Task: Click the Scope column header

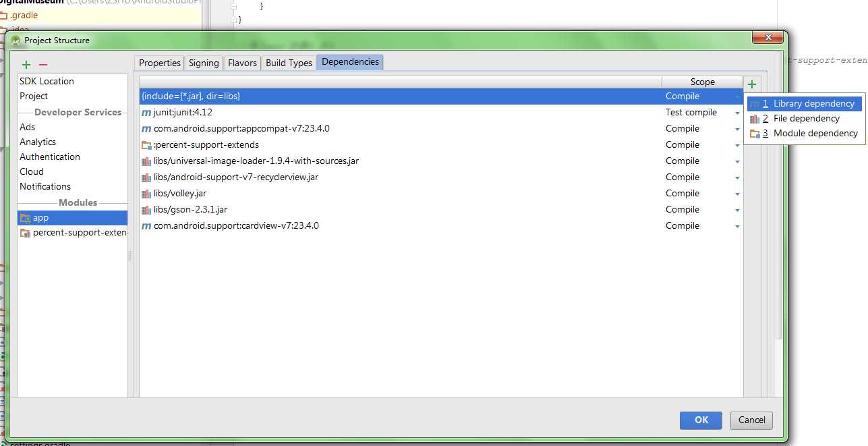Action: [x=702, y=82]
